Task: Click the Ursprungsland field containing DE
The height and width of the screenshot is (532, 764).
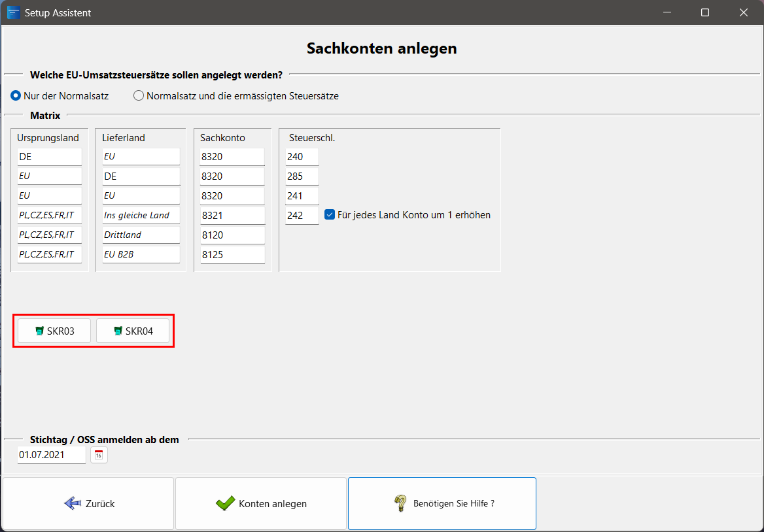Action: (x=50, y=157)
